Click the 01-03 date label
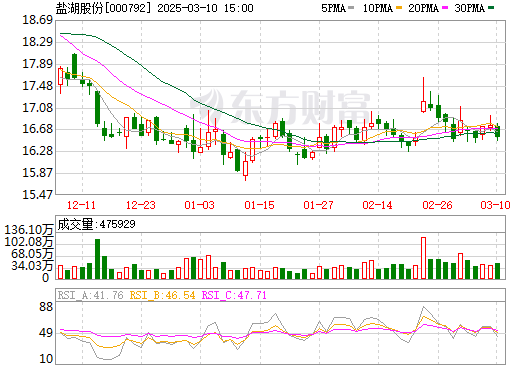This screenshot has height=365, width=520. coord(200,205)
